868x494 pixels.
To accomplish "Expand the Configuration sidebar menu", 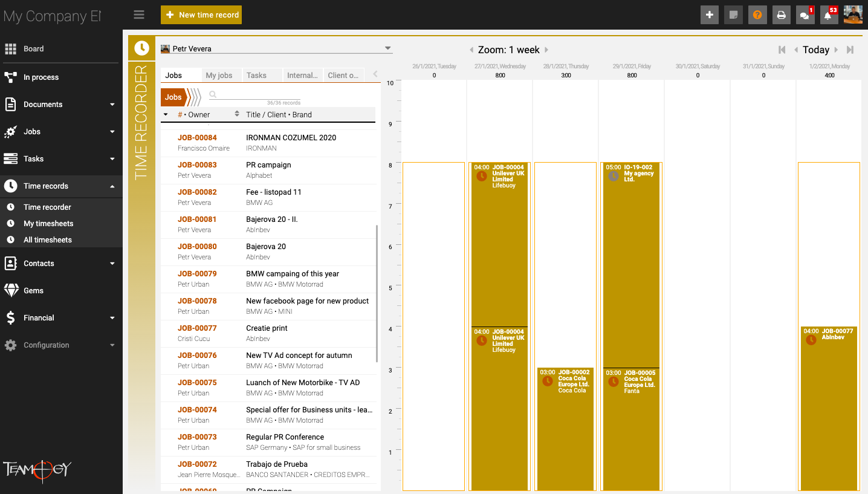I will [112, 345].
